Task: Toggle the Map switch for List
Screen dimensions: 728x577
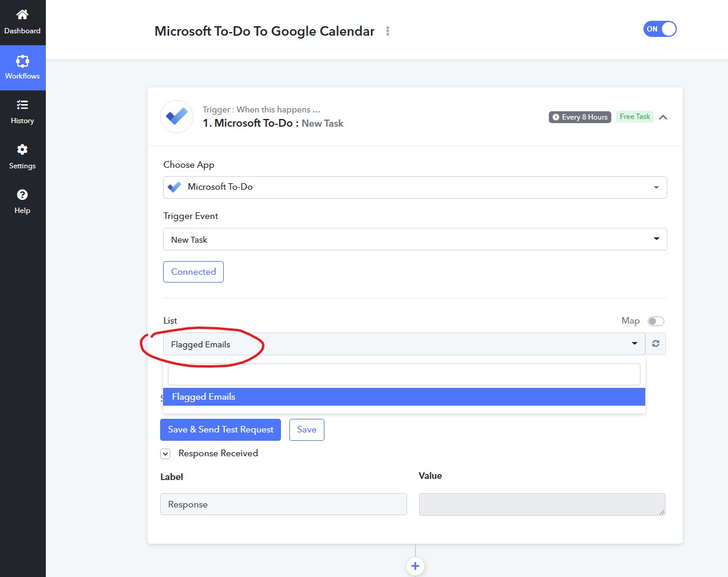Action: click(656, 321)
